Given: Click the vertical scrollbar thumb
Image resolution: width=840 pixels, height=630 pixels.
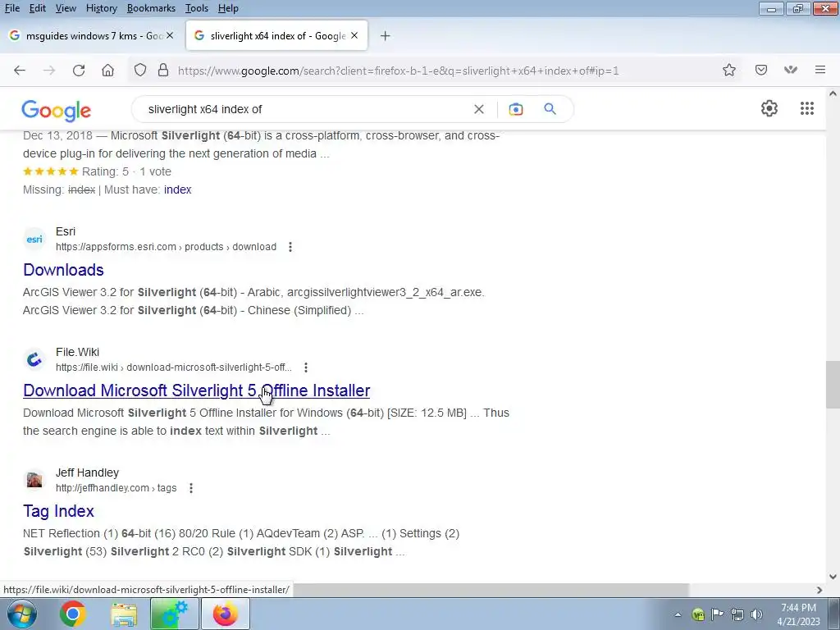Looking at the screenshot, I should [x=833, y=385].
